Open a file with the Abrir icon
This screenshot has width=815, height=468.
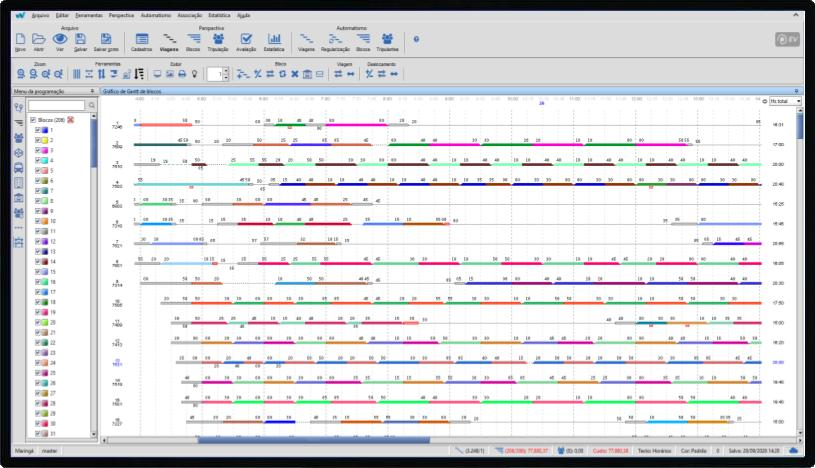pos(39,40)
